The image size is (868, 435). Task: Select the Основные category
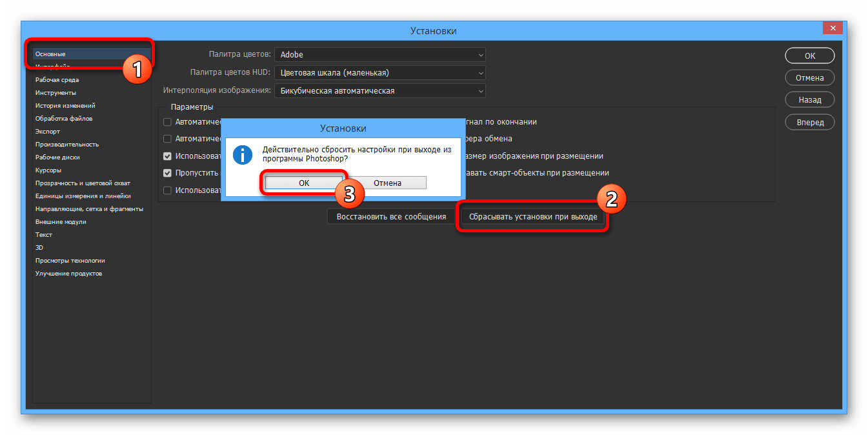(x=92, y=54)
